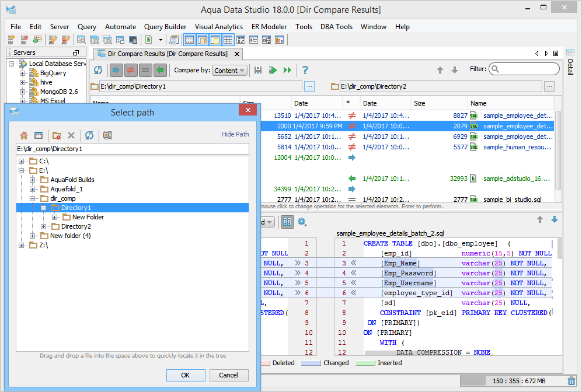
Task: Click the Hide Path link
Action: coord(235,134)
